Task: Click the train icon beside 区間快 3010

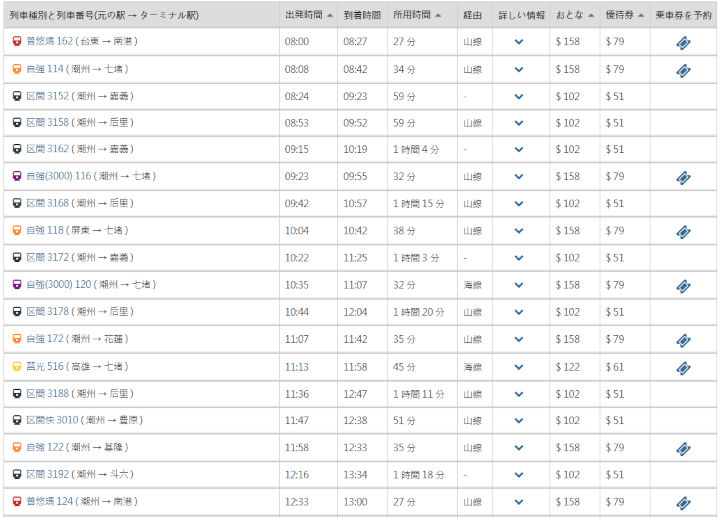Action: click(x=17, y=420)
